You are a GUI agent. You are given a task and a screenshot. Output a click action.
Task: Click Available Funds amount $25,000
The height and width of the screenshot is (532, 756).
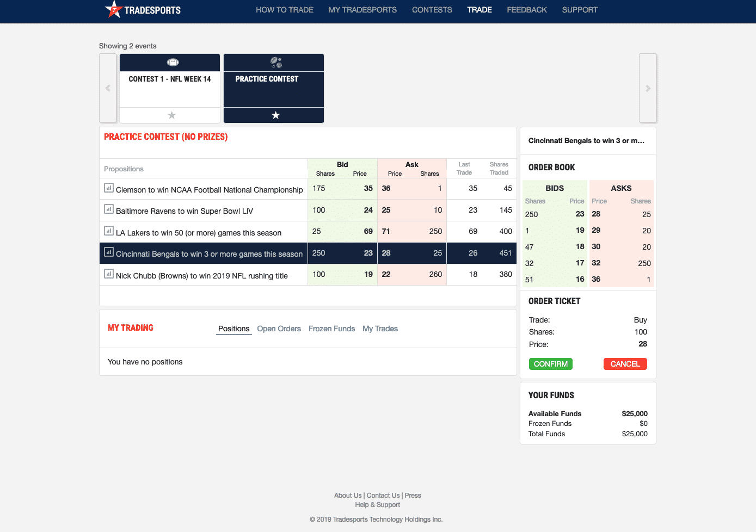[x=635, y=413]
